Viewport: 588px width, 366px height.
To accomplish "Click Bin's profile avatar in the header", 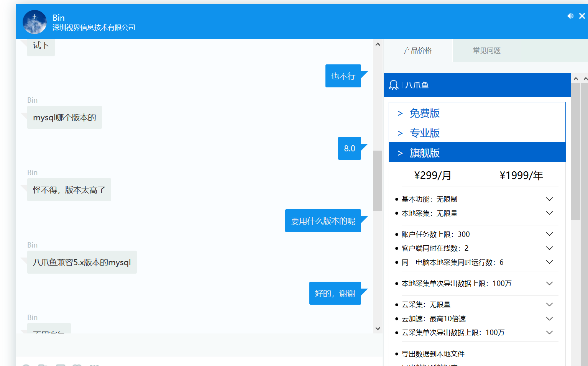I will (34, 22).
